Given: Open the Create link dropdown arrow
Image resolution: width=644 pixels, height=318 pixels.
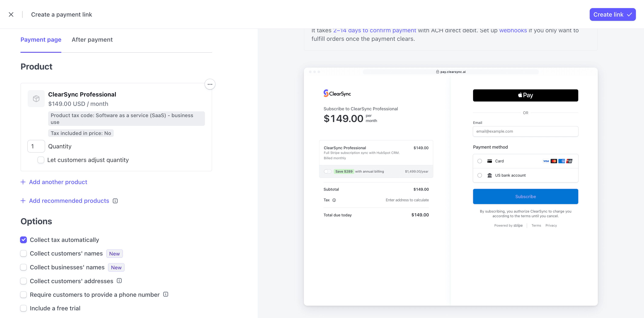Looking at the screenshot, I should (x=630, y=14).
